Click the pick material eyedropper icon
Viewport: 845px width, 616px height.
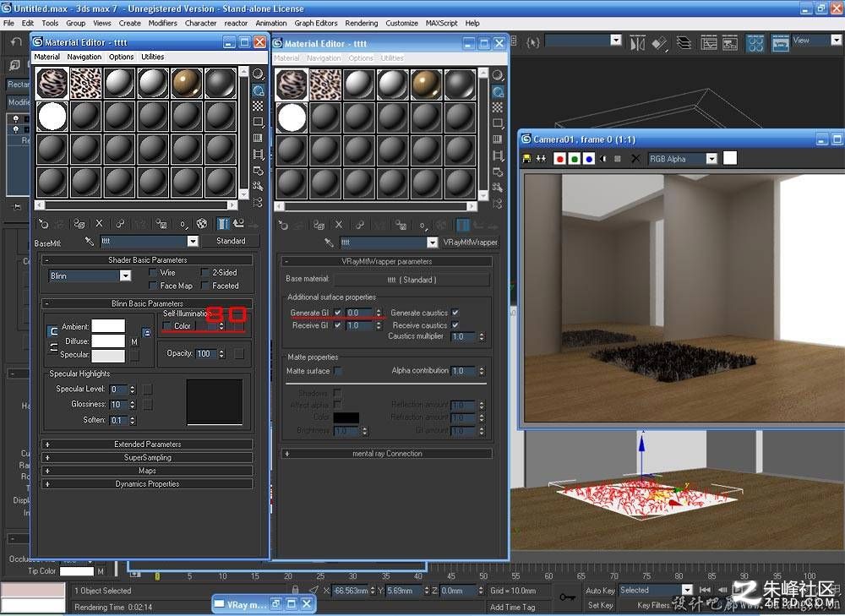pyautogui.click(x=89, y=242)
